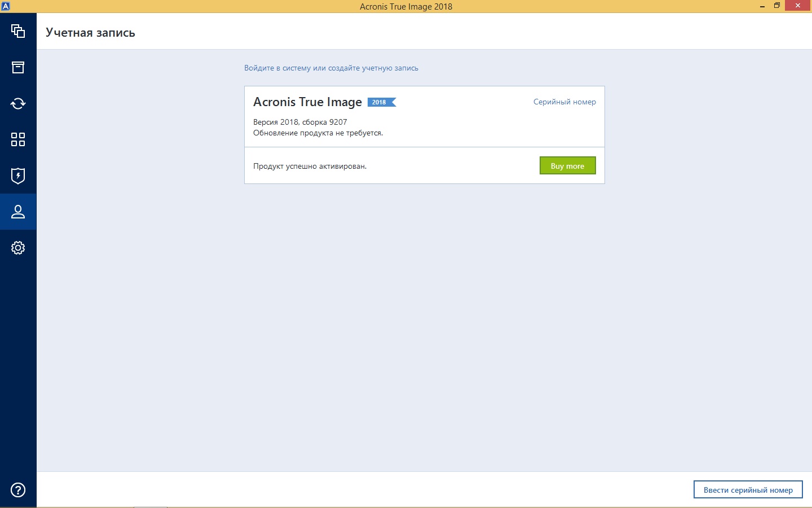
Task: Click the 'Ввести серийный номер' button
Action: (748, 490)
